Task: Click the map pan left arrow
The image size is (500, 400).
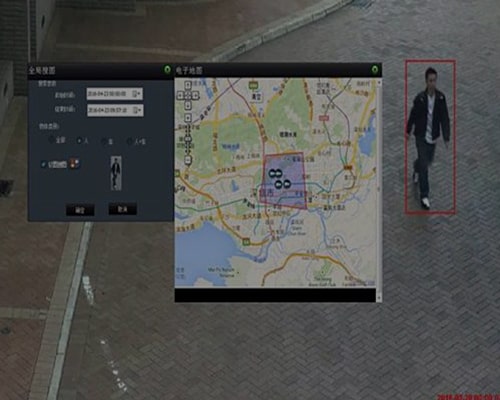Action: [x=180, y=95]
